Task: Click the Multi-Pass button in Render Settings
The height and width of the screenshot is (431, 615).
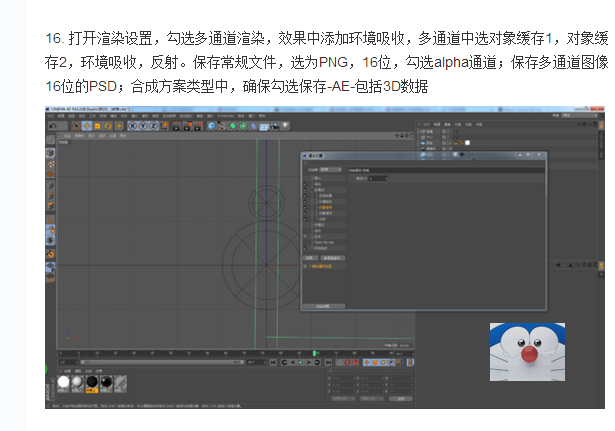Action: click(x=333, y=258)
